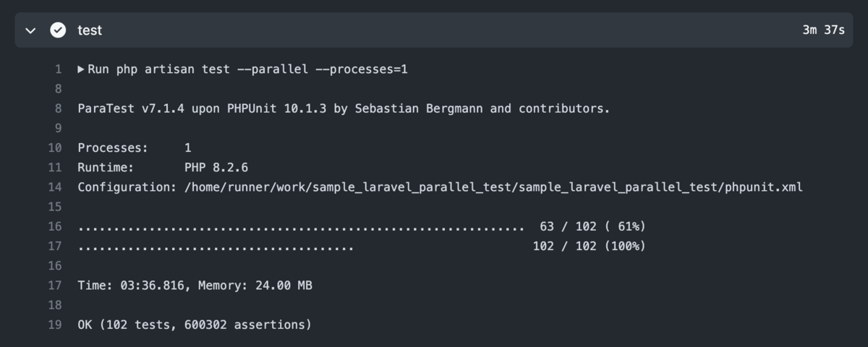Screen dimensions: 868x347
Task: Click the Time: 03:36.816 memory line
Action: click(x=195, y=286)
